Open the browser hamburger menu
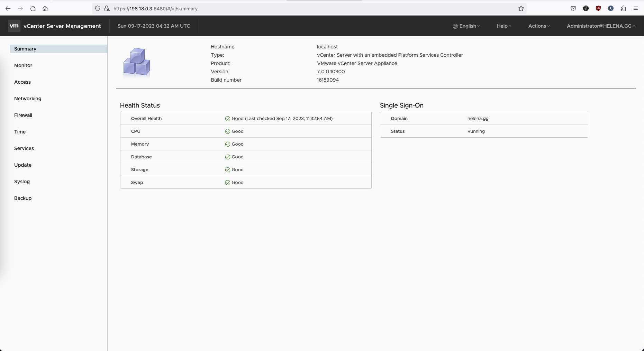The width and height of the screenshot is (644, 351). 636,9
